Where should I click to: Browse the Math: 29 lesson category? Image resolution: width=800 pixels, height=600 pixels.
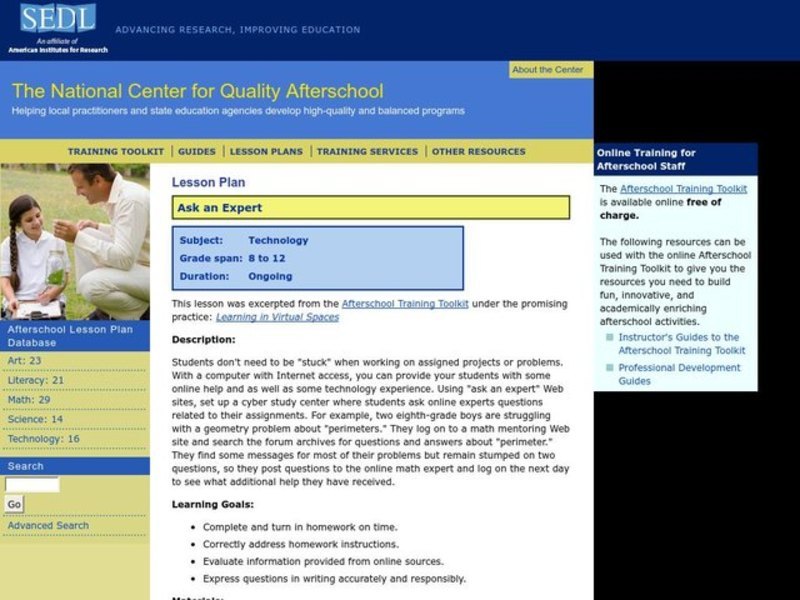click(x=27, y=399)
